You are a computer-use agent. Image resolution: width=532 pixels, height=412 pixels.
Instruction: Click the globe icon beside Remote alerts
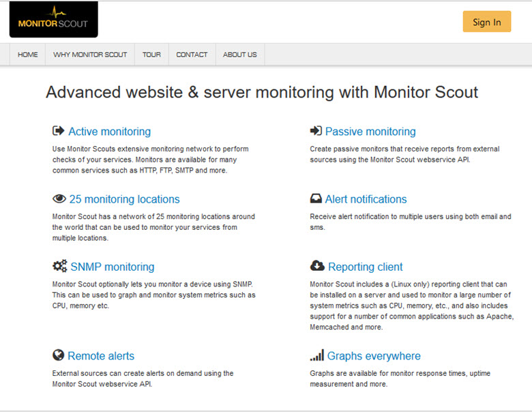(59, 355)
